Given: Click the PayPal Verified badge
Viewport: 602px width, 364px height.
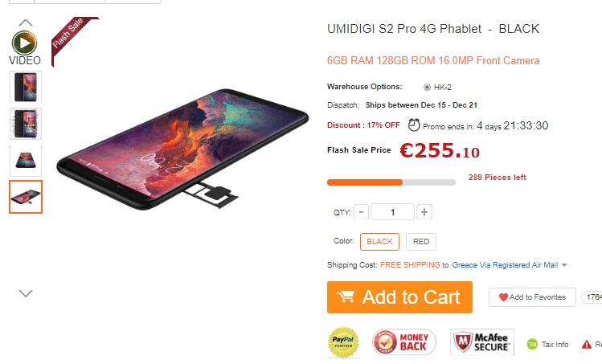Looking at the screenshot, I should [x=343, y=342].
